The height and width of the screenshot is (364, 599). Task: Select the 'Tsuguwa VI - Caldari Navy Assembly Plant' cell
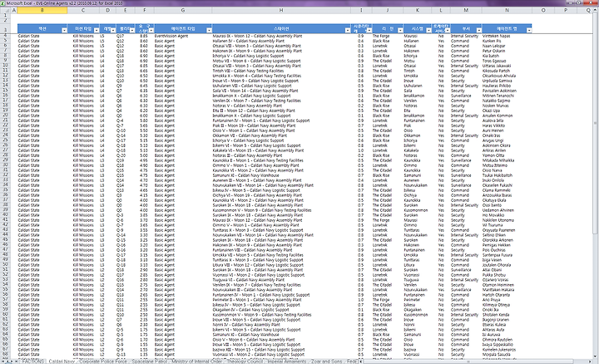(281, 280)
